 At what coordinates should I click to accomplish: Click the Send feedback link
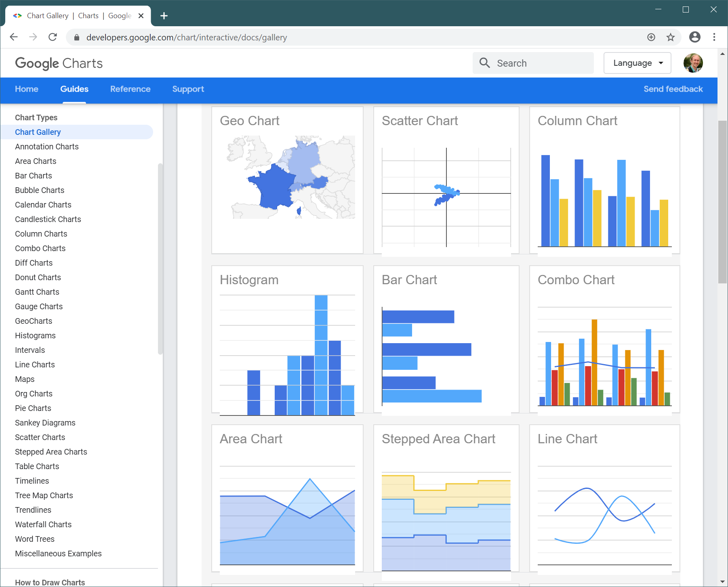tap(673, 89)
